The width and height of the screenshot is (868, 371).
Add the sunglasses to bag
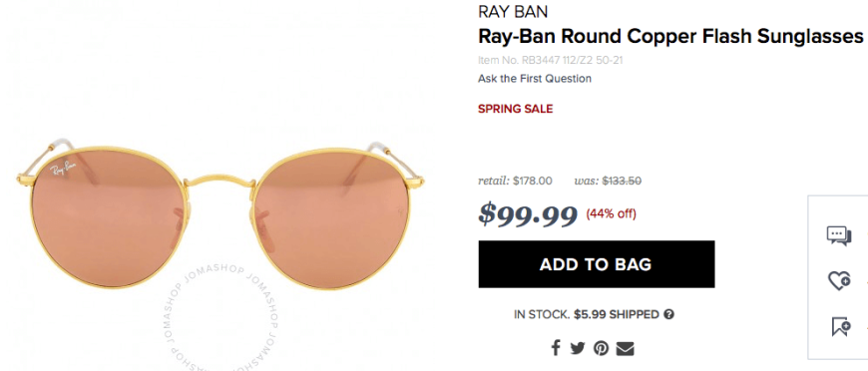pyautogui.click(x=597, y=264)
